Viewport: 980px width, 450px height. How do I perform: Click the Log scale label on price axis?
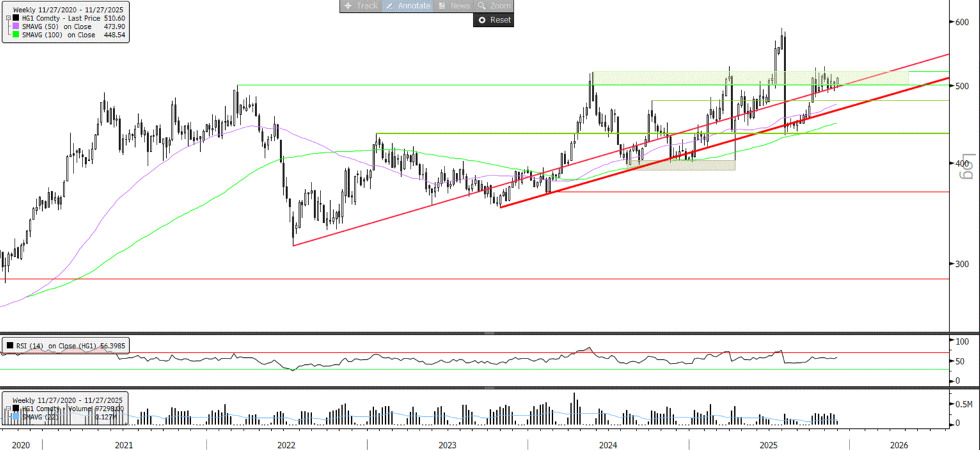[x=967, y=165]
